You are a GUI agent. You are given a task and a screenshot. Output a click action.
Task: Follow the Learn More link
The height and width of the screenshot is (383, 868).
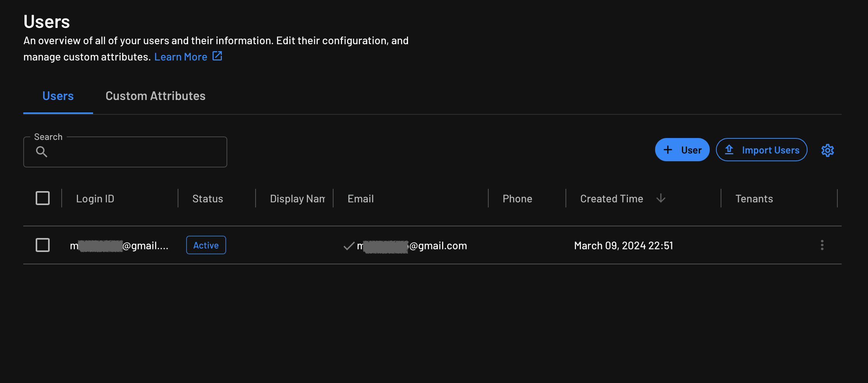click(181, 57)
